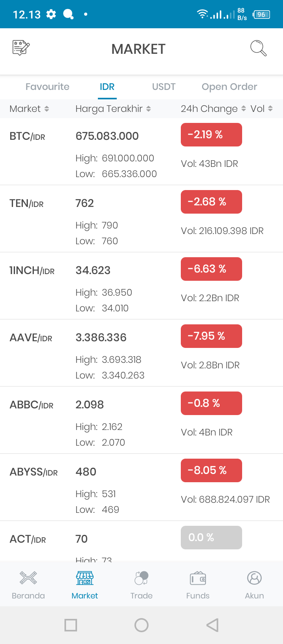Tap the ACT 0.0 % grey badge
This screenshot has width=283, height=644.
[211, 538]
